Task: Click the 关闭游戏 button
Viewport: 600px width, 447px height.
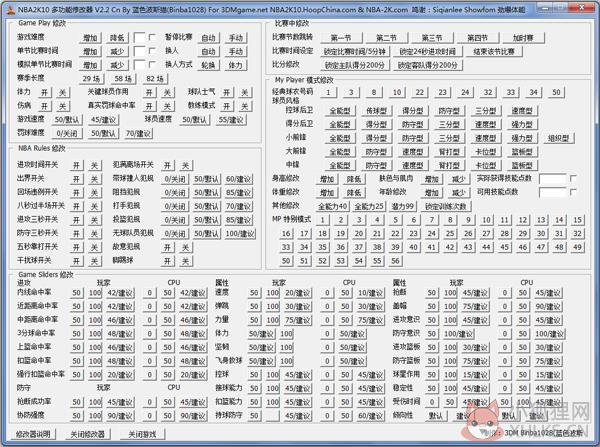Action: [x=142, y=434]
